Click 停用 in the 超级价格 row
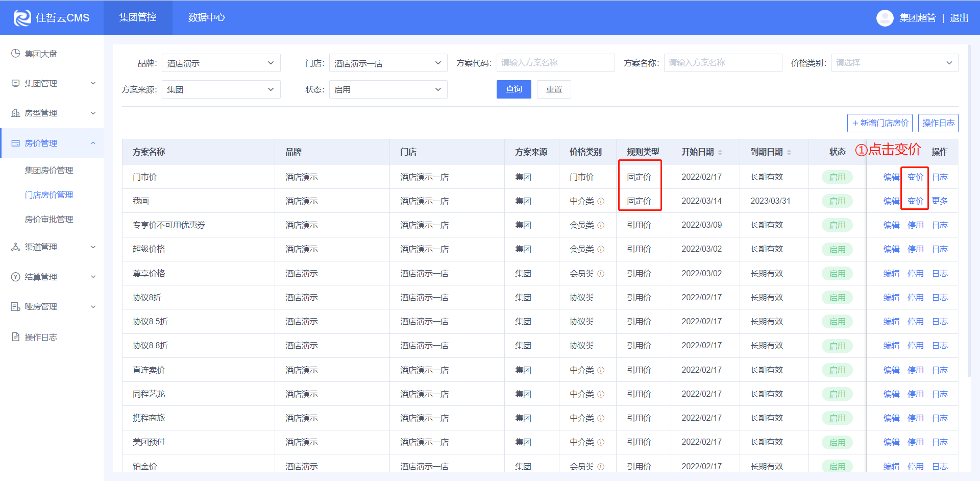 click(x=915, y=249)
